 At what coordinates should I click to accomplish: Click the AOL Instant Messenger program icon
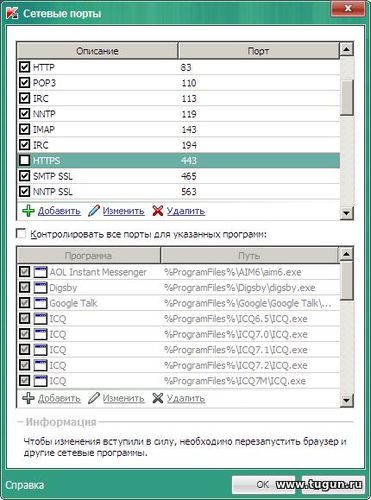coord(41,272)
